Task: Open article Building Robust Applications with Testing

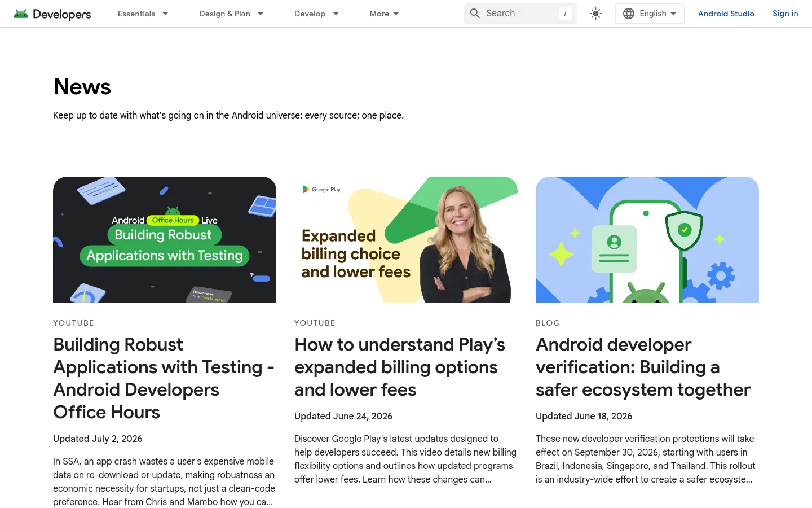Action: pos(164,378)
